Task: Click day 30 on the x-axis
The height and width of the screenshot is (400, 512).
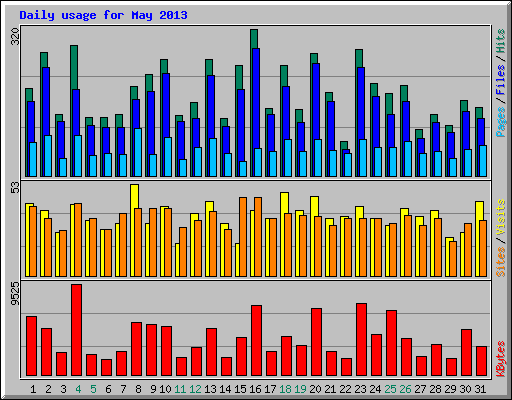Action: pos(465,389)
